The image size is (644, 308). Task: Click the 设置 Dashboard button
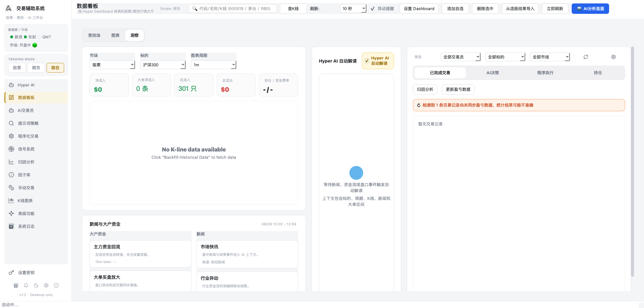coord(419,8)
